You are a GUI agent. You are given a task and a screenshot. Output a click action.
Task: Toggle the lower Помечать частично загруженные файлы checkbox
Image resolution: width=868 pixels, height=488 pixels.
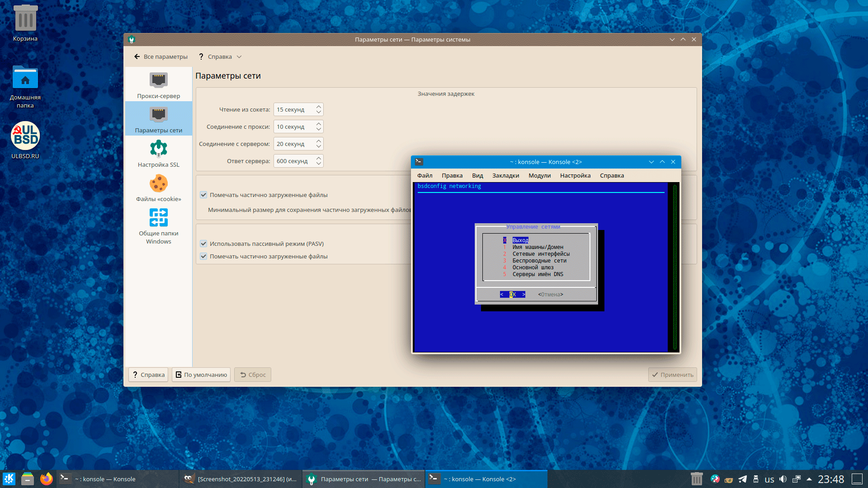tap(203, 256)
